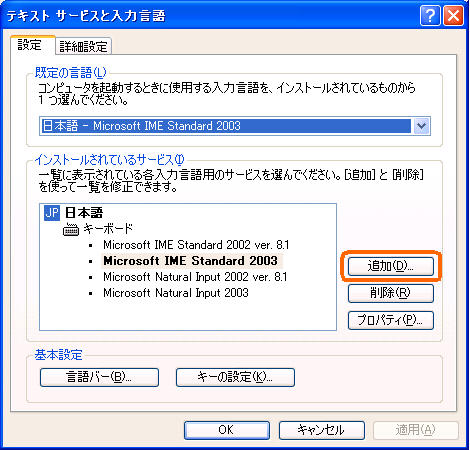Viewport: 470px width, 450px height.
Task: Click the 日本語 - Microsoft IME Standard 2003 combo box
Action: (235, 126)
